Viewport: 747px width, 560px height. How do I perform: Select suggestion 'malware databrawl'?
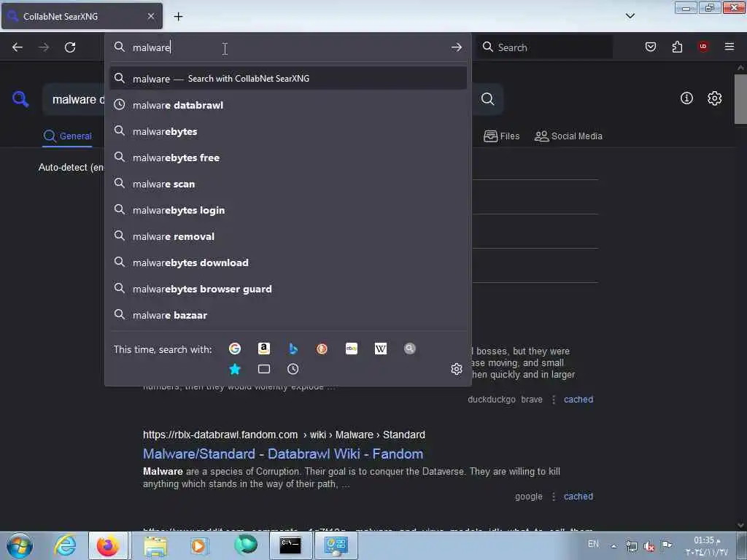(x=288, y=105)
